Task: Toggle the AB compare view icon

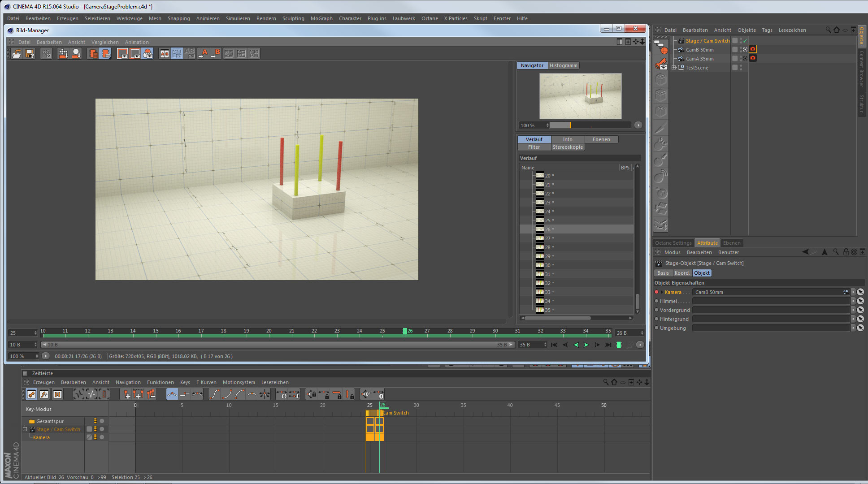Action: pyautogui.click(x=165, y=54)
